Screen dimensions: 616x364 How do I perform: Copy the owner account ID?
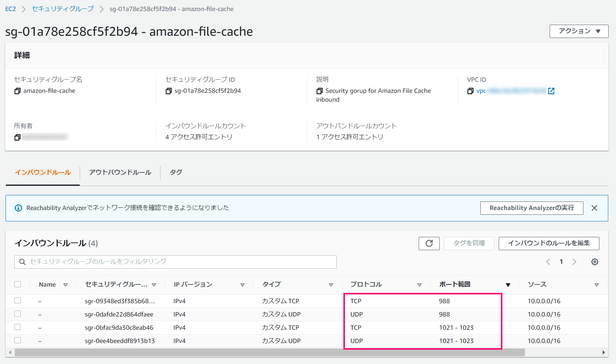17,137
